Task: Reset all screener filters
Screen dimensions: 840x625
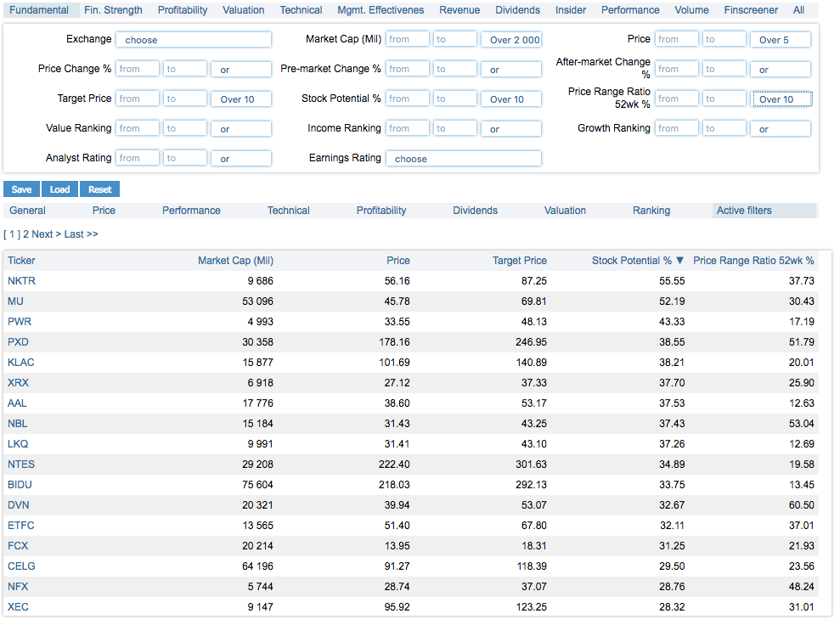Action: coord(99,189)
